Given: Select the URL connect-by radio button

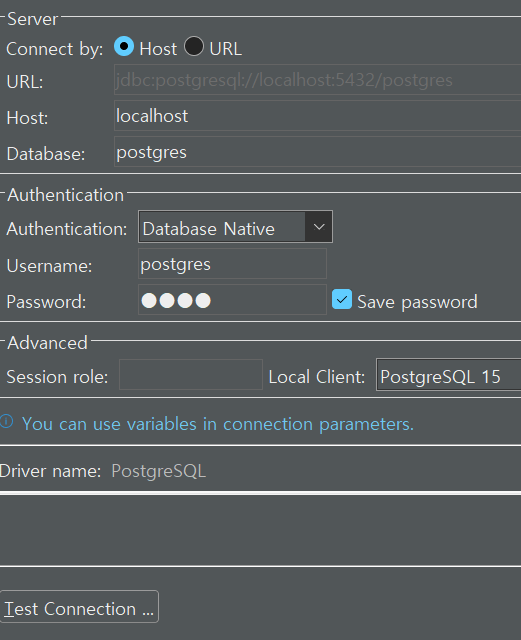Looking at the screenshot, I should pos(194,46).
